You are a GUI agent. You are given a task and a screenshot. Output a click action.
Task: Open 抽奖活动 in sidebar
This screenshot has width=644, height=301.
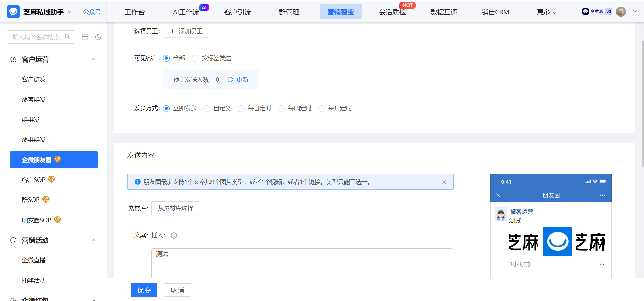pos(34,281)
